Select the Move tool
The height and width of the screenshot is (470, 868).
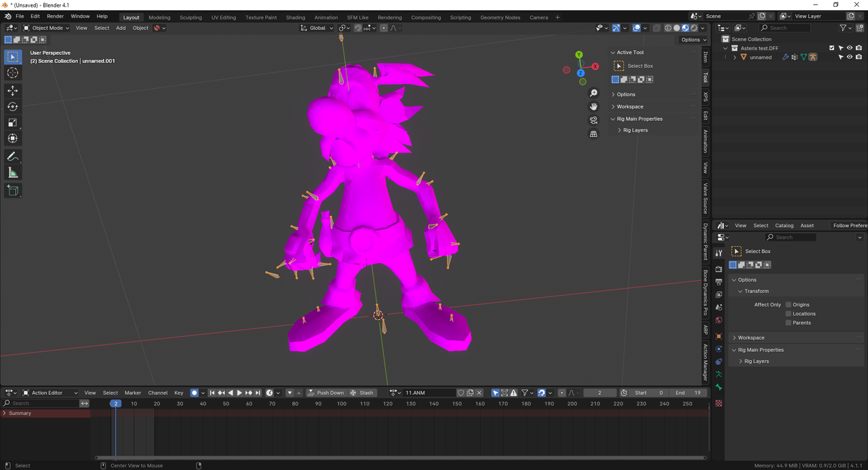pos(12,91)
